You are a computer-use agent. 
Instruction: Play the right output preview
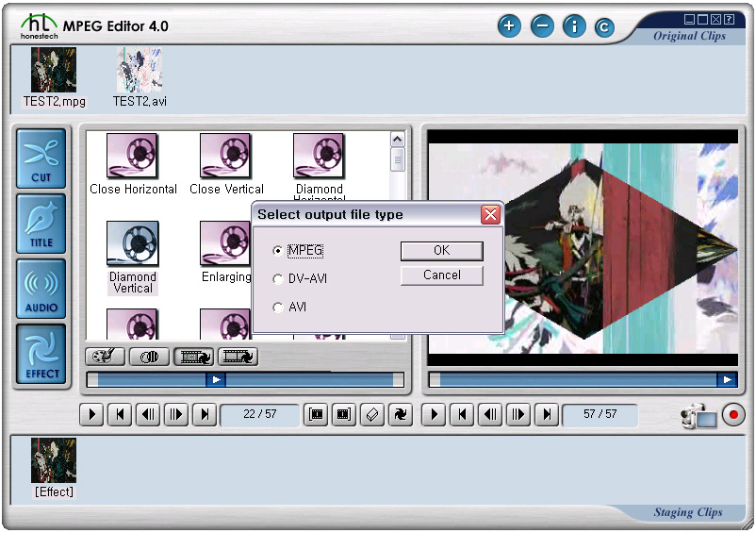point(434,414)
